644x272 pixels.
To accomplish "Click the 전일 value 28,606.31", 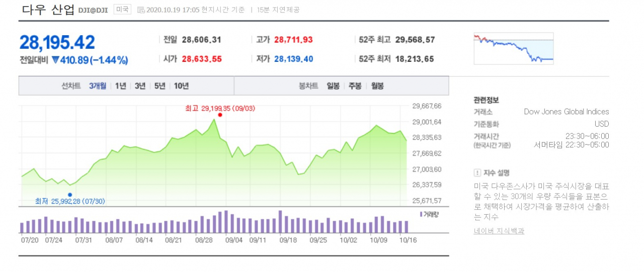I will click(202, 40).
